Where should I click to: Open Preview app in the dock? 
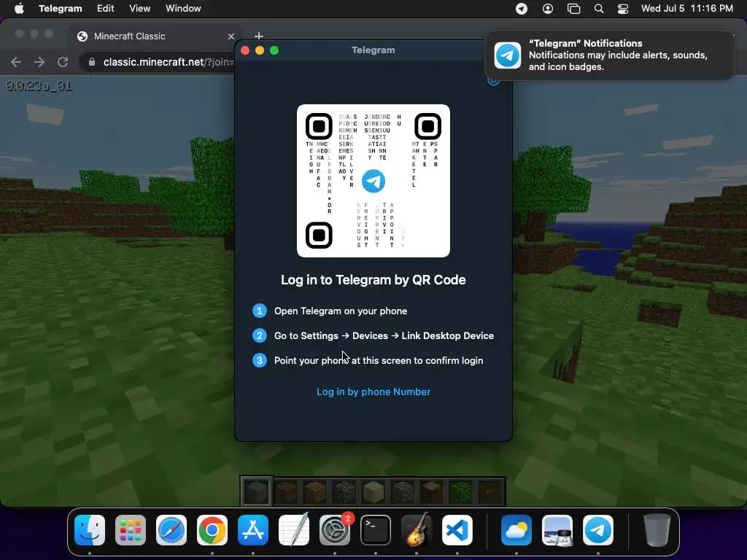coord(557,530)
